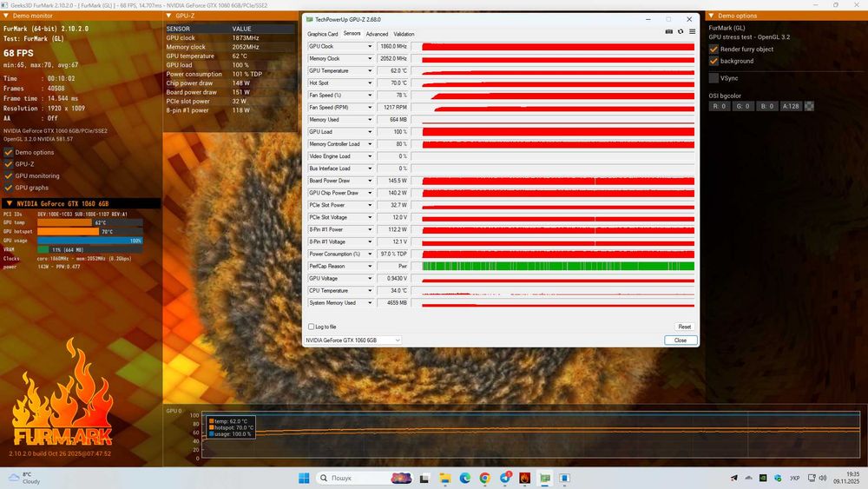Click the UKR language indicator
The image size is (868, 489).
coord(795,478)
